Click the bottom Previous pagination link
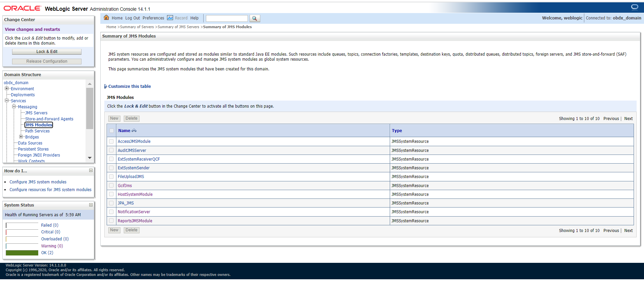 pyautogui.click(x=611, y=231)
